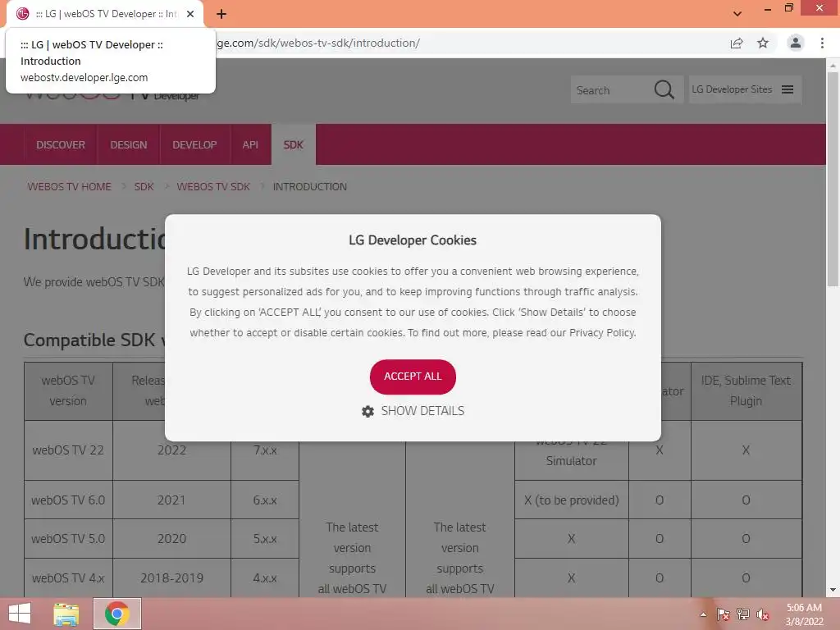Click 'X (to be provided)' cell
Viewport: 840px width, 630px height.
pos(571,500)
